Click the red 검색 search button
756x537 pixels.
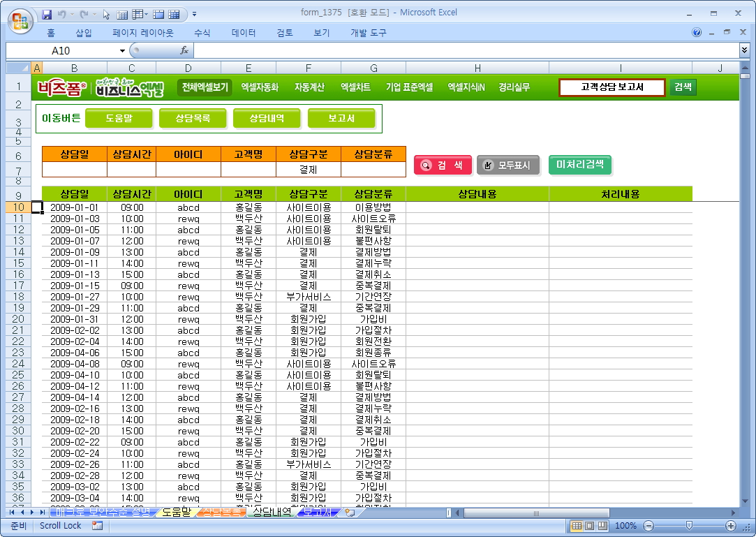pos(443,165)
